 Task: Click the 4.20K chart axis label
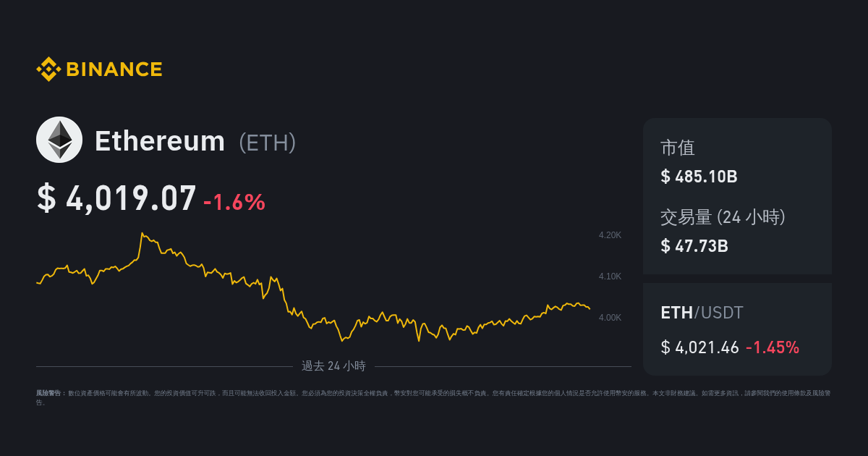[x=610, y=235]
